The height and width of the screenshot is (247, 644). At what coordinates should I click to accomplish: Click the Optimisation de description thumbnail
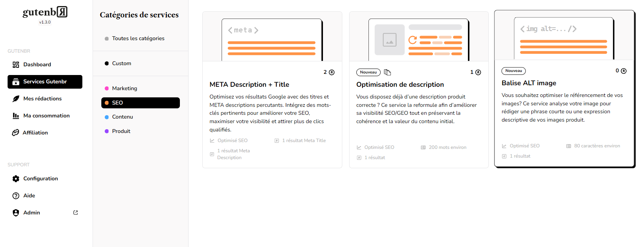coord(419,37)
